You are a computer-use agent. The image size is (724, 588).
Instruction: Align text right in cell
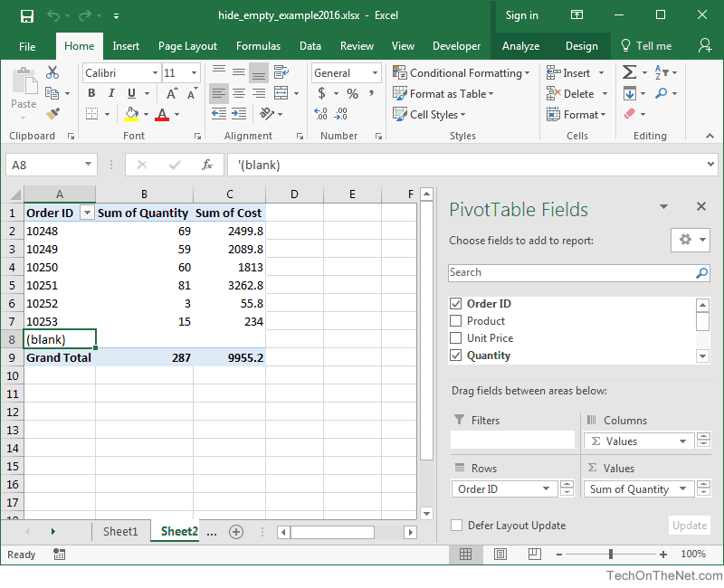tap(259, 94)
